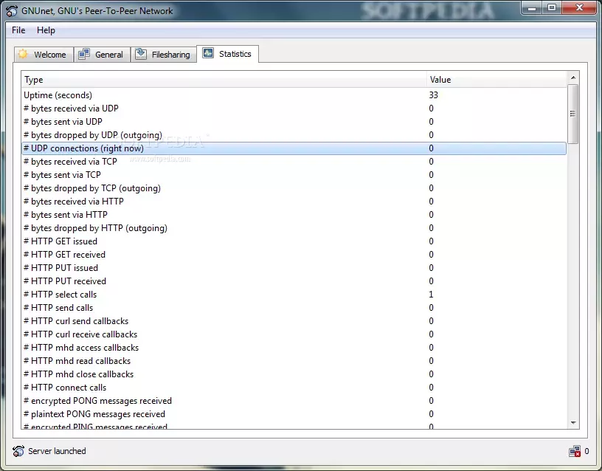Screen dimensions: 602x471
Task: Click the GNUnet title bar icon
Action: (x=12, y=11)
